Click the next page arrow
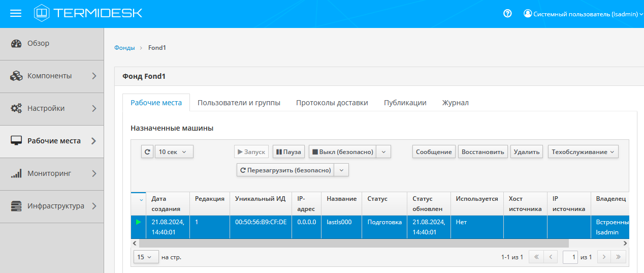 tap(604, 257)
